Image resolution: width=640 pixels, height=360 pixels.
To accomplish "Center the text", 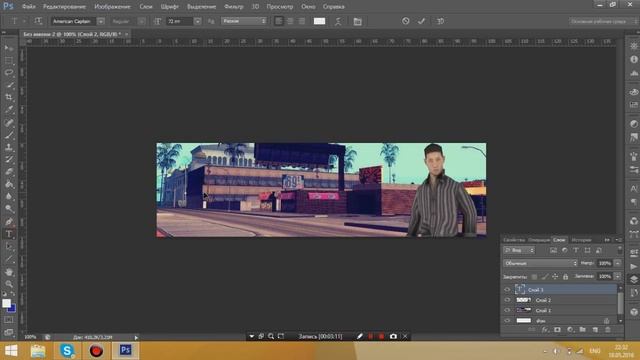I will (290, 21).
